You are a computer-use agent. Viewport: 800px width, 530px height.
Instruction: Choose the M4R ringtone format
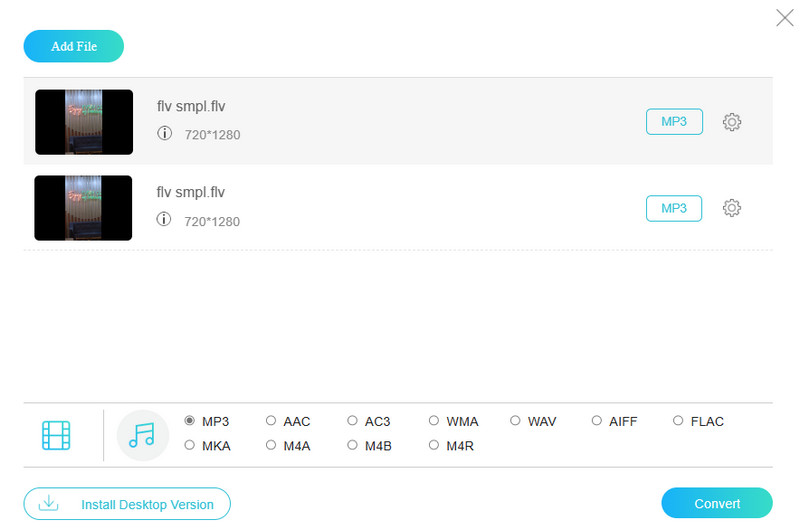tap(434, 445)
